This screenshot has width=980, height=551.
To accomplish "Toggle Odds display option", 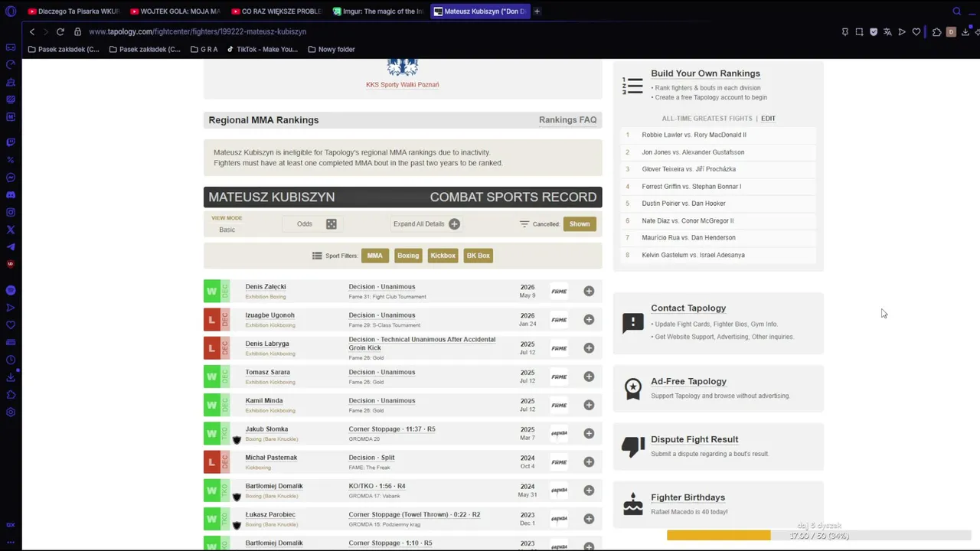I will (305, 224).
